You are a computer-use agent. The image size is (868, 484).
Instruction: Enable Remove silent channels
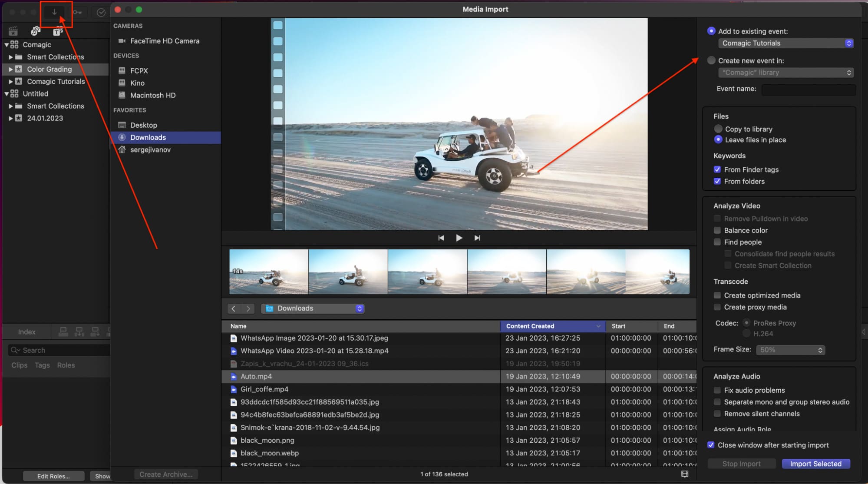pos(717,414)
